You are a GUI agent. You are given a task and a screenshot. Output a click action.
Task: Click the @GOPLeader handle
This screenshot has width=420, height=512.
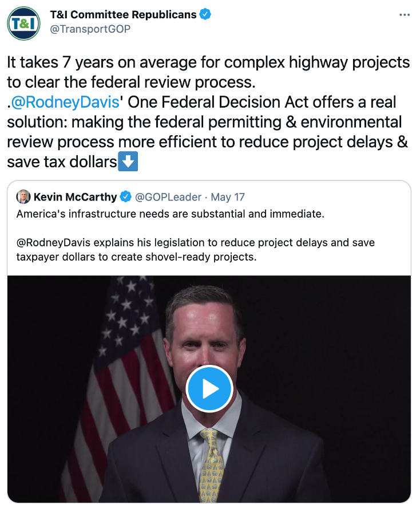pyautogui.click(x=168, y=197)
